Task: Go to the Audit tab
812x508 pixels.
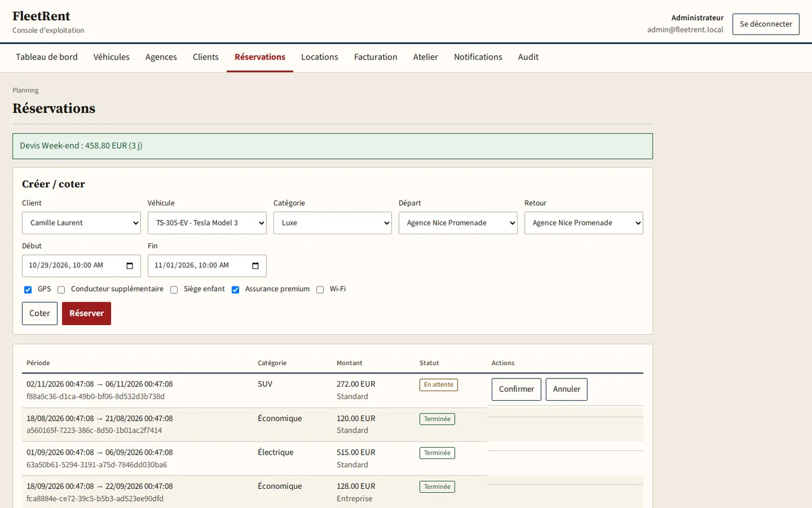Action: pyautogui.click(x=528, y=57)
